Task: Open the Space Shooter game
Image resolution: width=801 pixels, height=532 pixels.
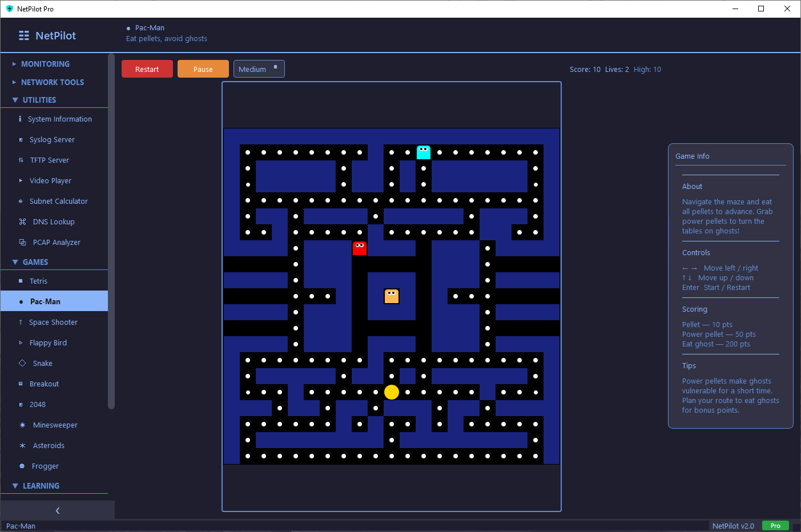Action: tap(53, 322)
